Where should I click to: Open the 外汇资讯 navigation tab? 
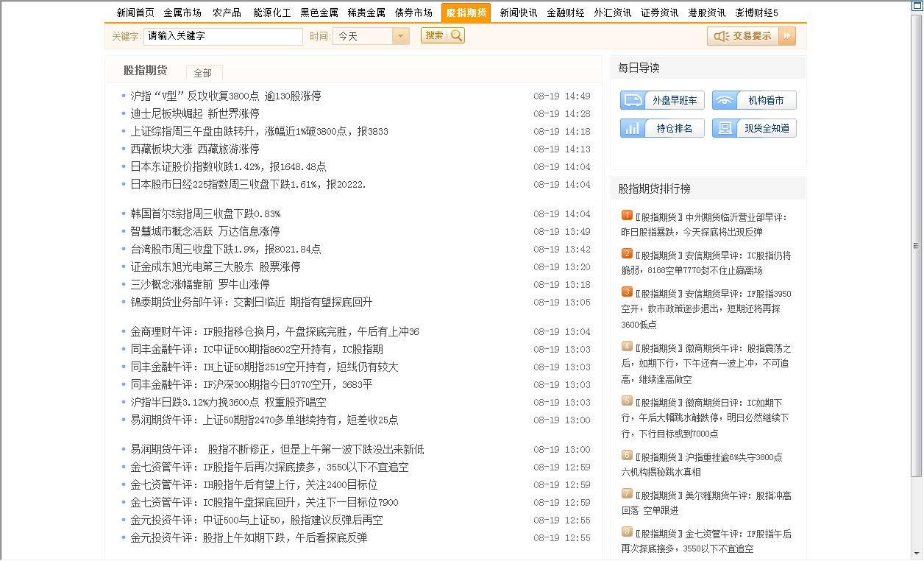pos(613,13)
